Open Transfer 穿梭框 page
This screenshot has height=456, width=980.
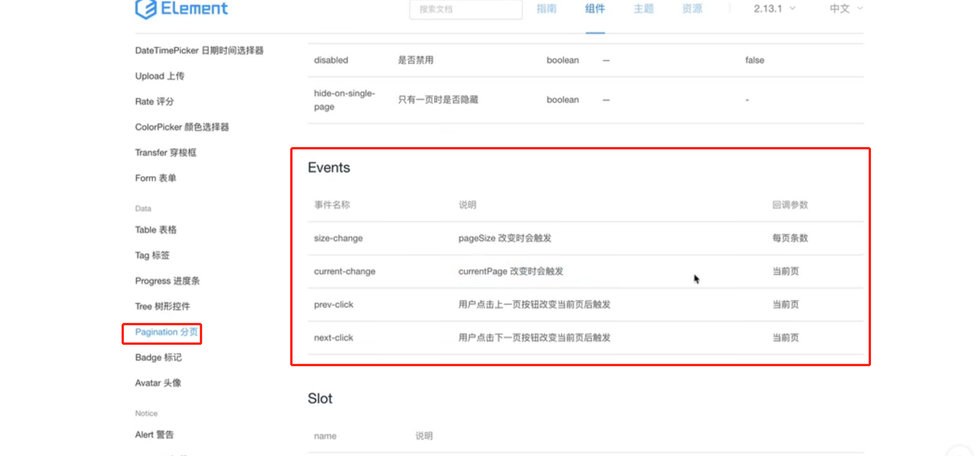[x=166, y=153]
